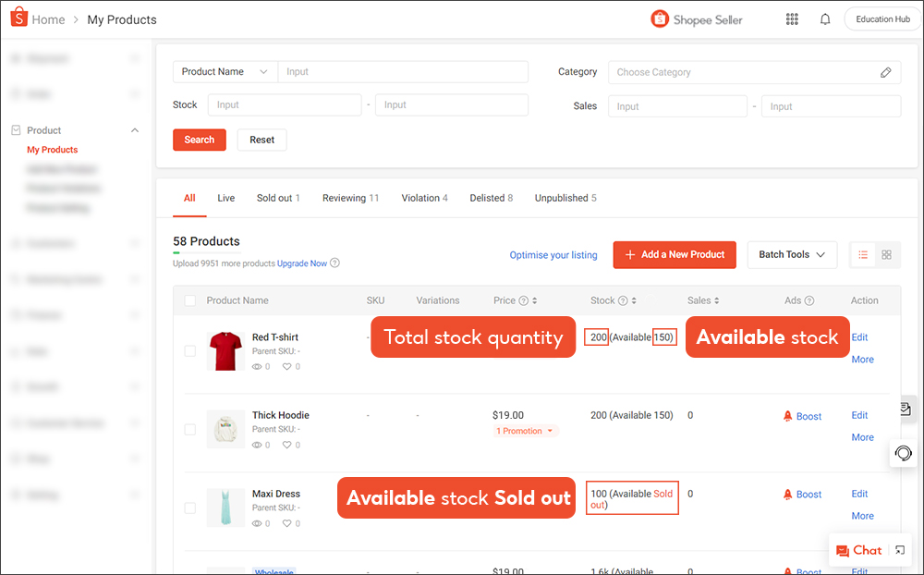Click the maximum Stock input field

[x=452, y=105]
